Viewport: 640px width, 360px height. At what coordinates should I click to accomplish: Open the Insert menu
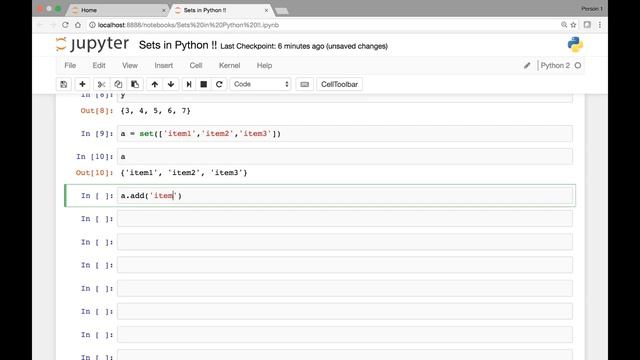coord(164,65)
